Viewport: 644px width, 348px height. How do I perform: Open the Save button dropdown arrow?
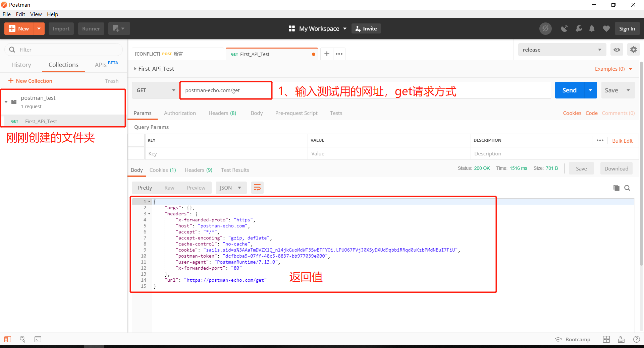tap(628, 90)
